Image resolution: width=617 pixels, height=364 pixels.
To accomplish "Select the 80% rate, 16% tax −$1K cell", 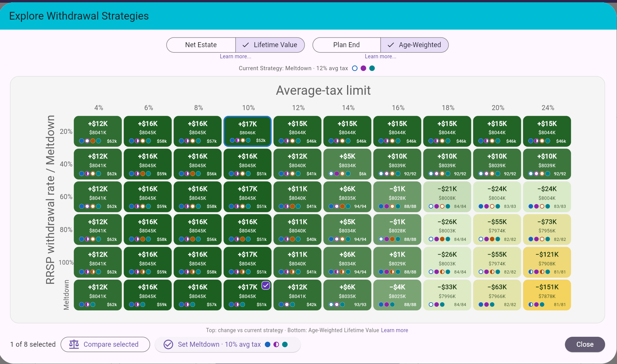I will pos(397,229).
